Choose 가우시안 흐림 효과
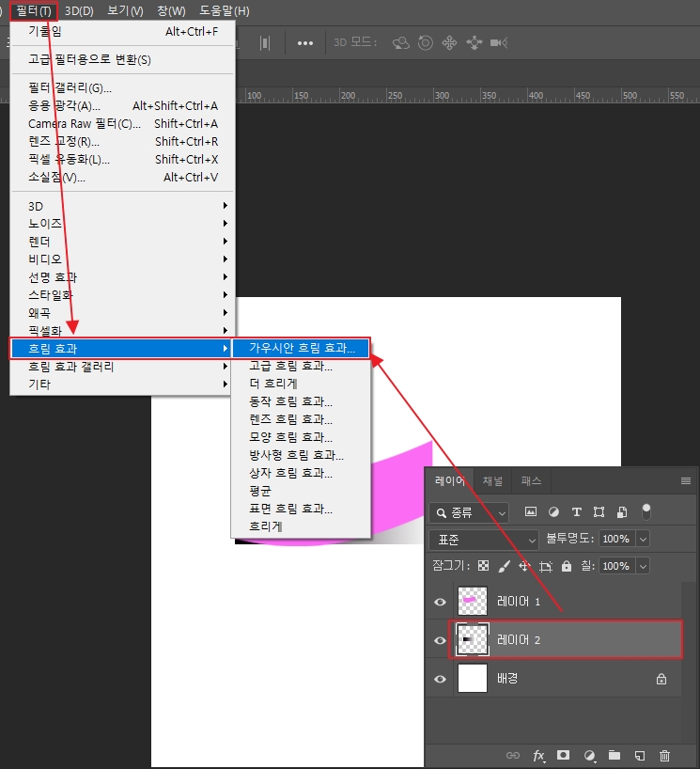The height and width of the screenshot is (769, 700). [301, 348]
